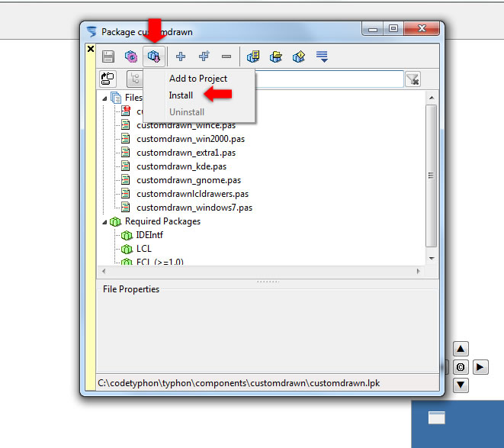Click the Files folder stack icon

click(x=116, y=98)
